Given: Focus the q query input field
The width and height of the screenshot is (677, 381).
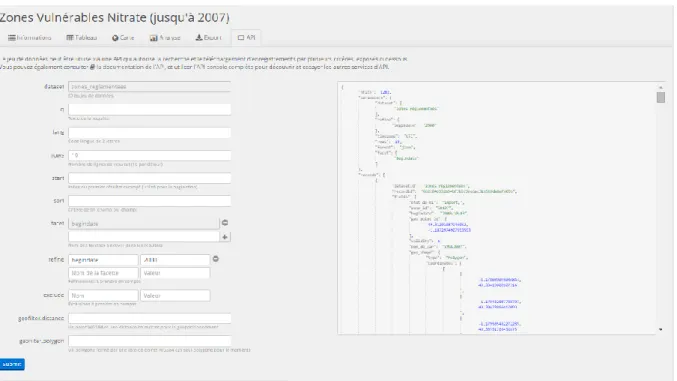Looking at the screenshot, I should click(149, 109).
